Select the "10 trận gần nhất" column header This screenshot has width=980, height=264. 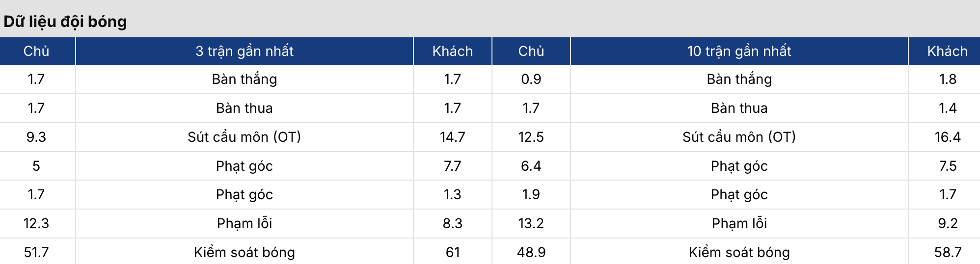tap(739, 51)
